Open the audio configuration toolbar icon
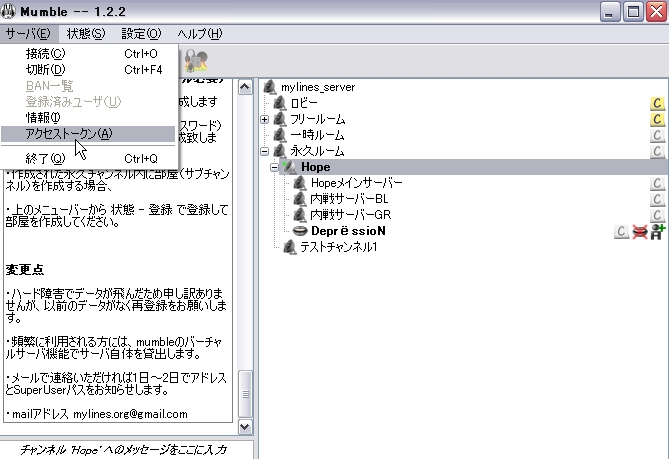Image resolution: width=669 pixels, height=459 pixels. 196,61
